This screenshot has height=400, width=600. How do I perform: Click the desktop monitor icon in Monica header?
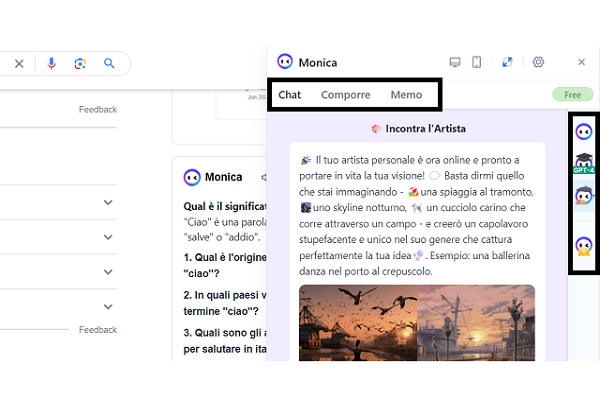[456, 62]
